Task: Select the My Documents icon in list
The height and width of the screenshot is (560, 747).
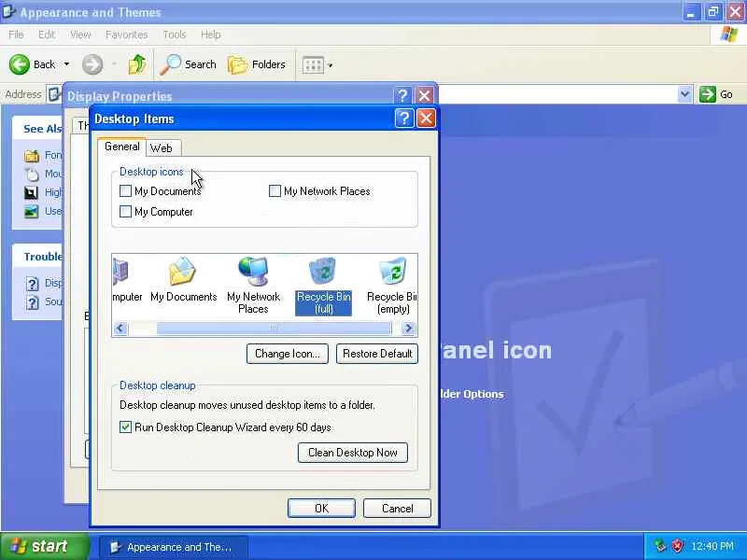Action: point(183,279)
